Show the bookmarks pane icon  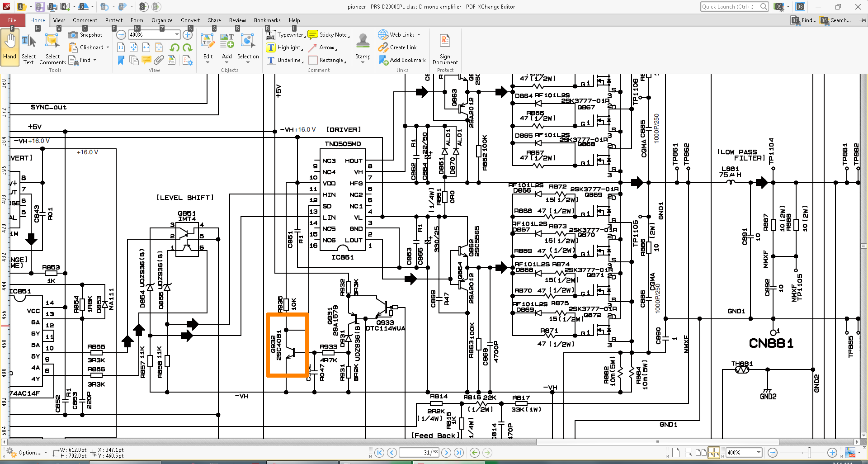click(121, 60)
